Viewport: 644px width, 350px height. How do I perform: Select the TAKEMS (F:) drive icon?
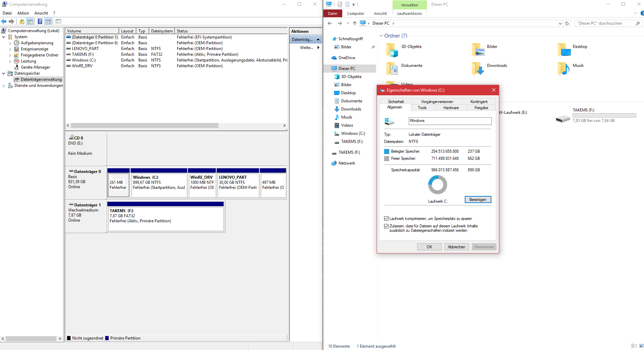point(563,119)
